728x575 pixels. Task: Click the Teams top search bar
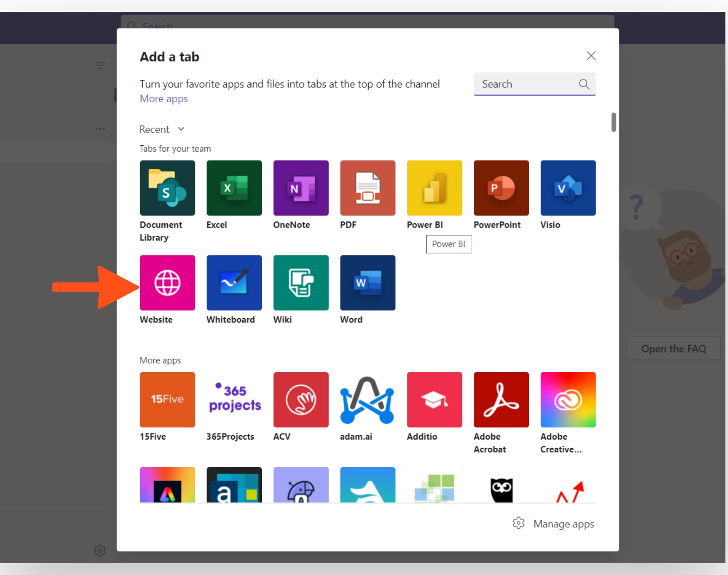coord(367,22)
